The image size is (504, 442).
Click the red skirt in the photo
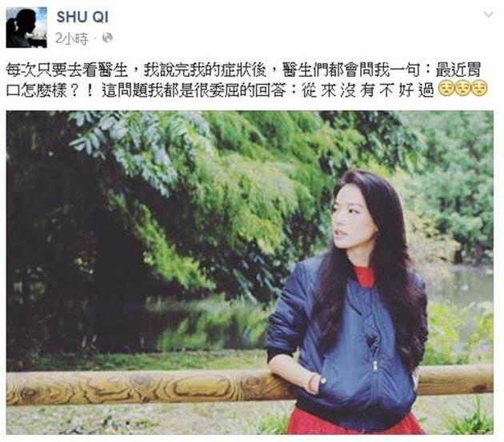350,422
